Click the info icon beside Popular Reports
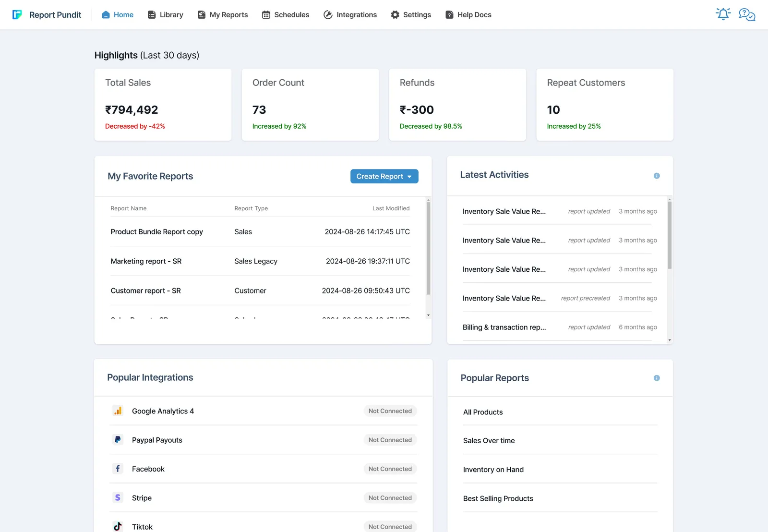768x532 pixels. [x=657, y=378]
